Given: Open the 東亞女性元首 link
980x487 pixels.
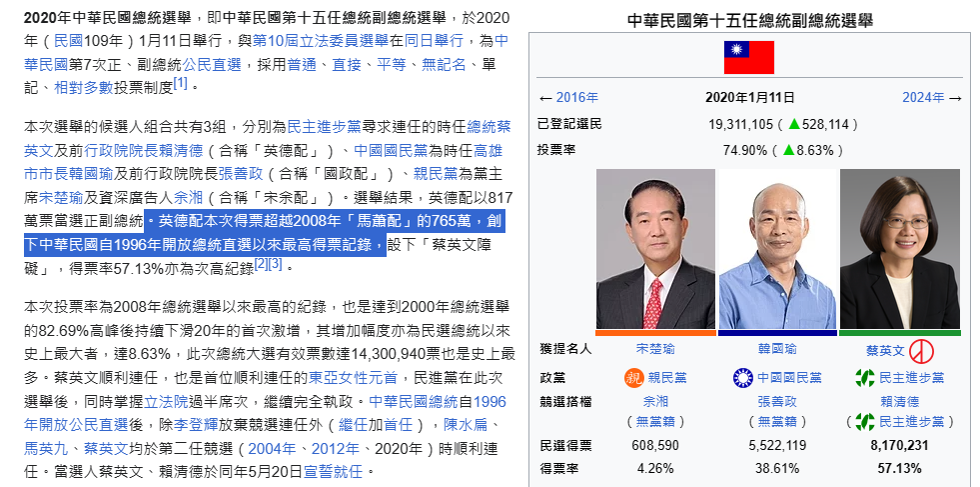Looking at the screenshot, I should (x=353, y=377).
